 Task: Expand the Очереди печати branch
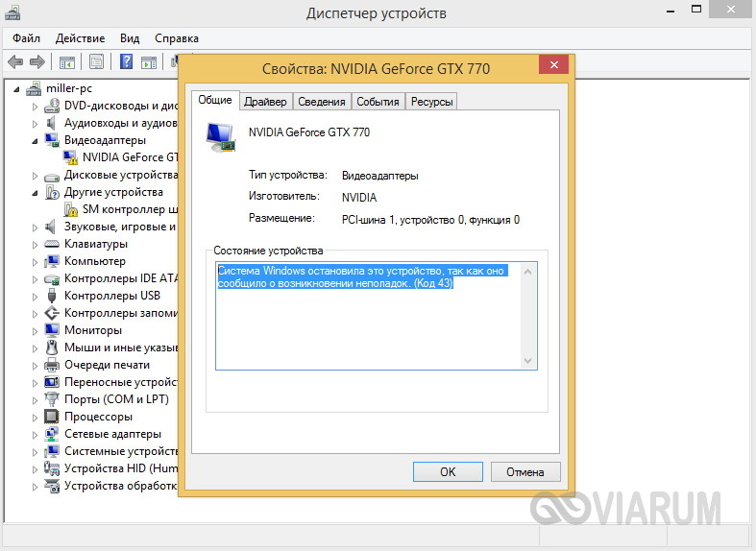click(x=35, y=366)
